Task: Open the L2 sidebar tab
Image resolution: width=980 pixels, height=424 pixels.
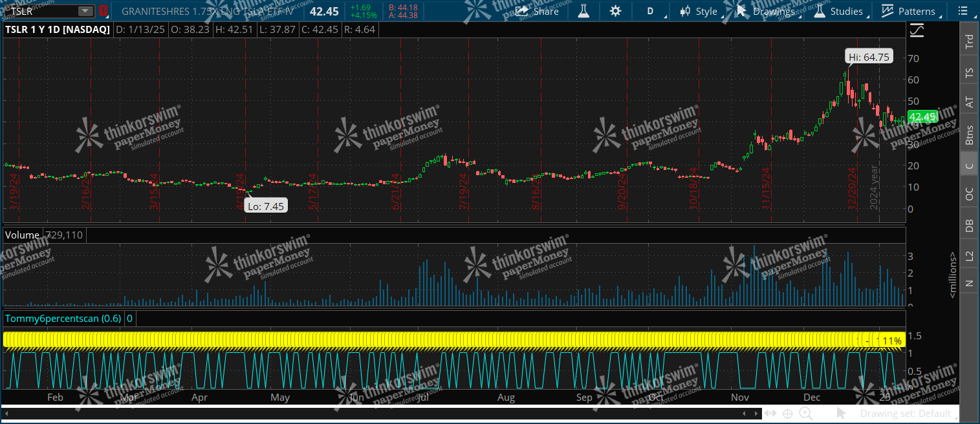Action: [969, 256]
